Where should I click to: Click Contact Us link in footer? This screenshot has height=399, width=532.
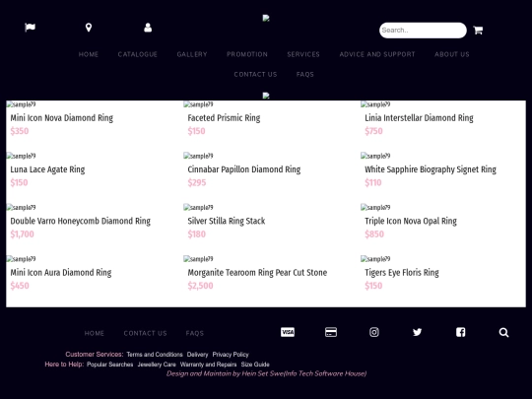click(x=145, y=333)
